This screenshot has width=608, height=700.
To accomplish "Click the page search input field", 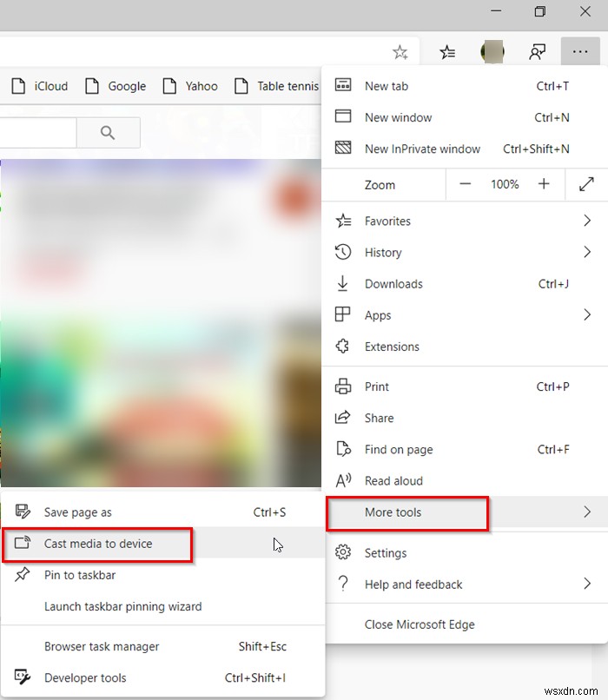I will 38,133.
